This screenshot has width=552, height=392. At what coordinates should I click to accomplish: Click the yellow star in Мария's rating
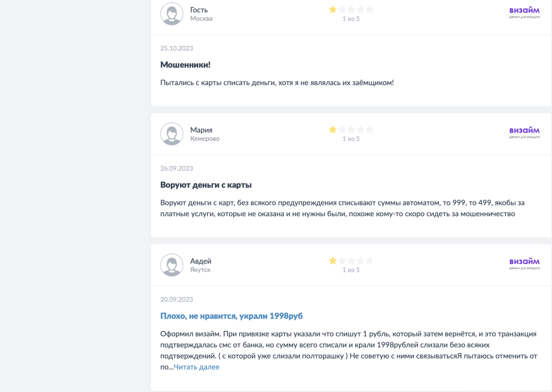pyautogui.click(x=333, y=129)
